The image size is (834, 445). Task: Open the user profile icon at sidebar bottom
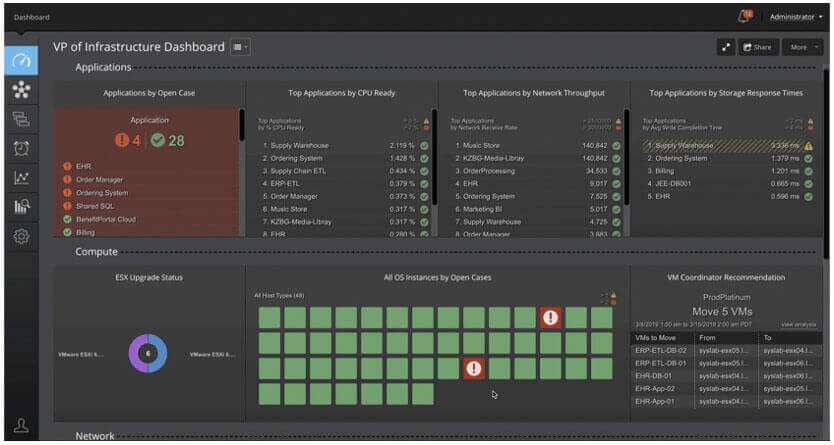[x=21, y=425]
